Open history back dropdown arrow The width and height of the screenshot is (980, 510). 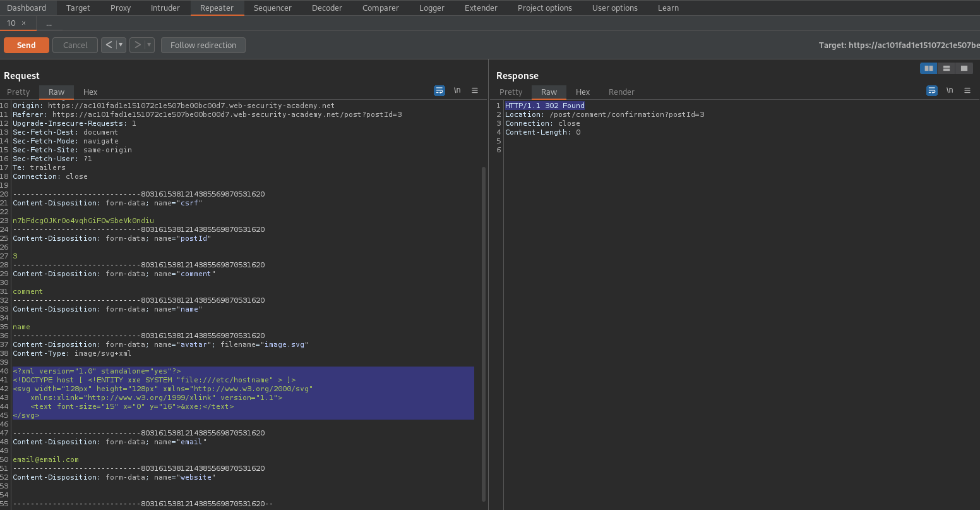pyautogui.click(x=121, y=45)
